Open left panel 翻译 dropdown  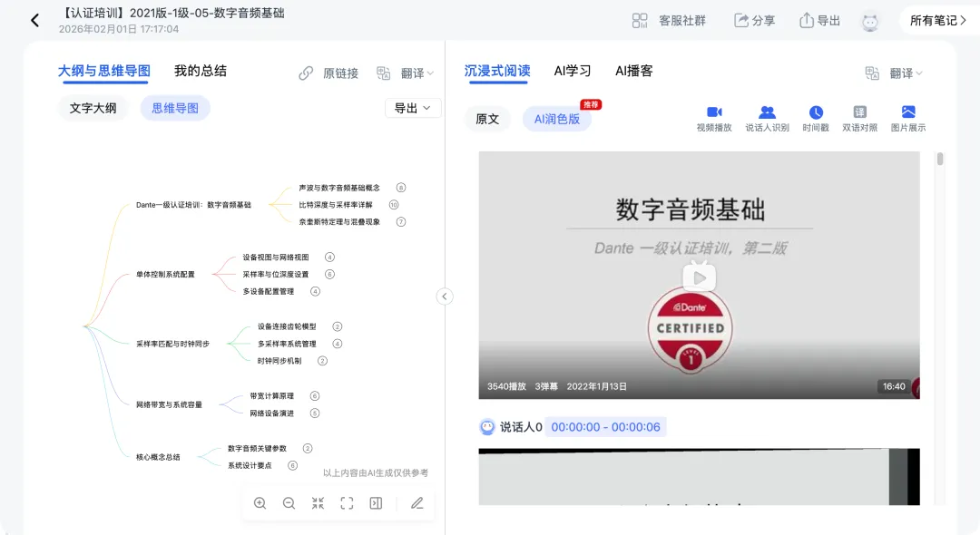(x=405, y=73)
